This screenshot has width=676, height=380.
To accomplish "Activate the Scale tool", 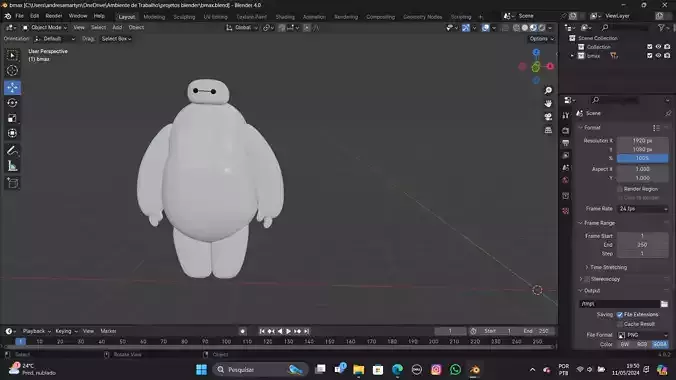I will click(12, 118).
